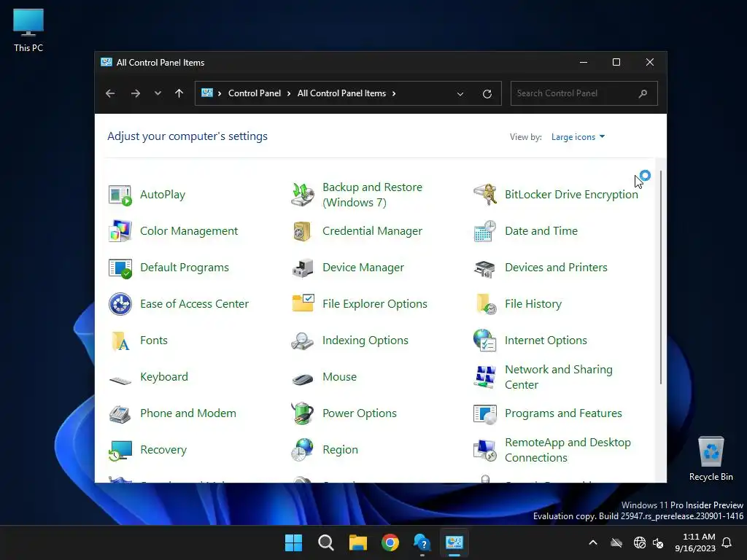Viewport: 747px width, 560px height.
Task: Launch File Explorer from taskbar
Action: click(x=357, y=542)
